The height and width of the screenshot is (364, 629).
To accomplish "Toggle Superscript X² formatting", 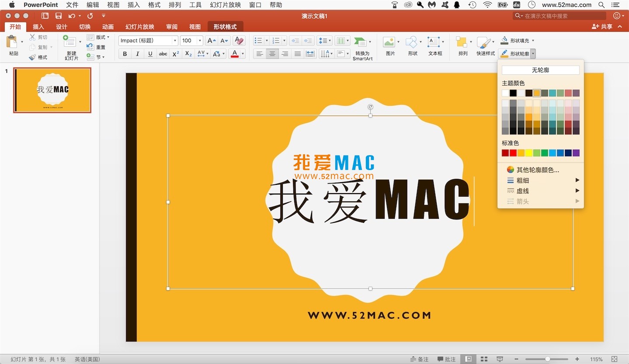I will click(176, 54).
